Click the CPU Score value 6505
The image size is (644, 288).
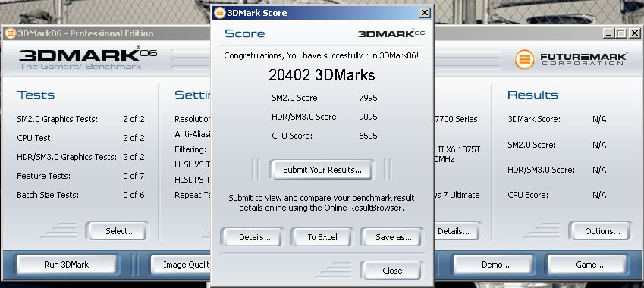click(x=368, y=136)
